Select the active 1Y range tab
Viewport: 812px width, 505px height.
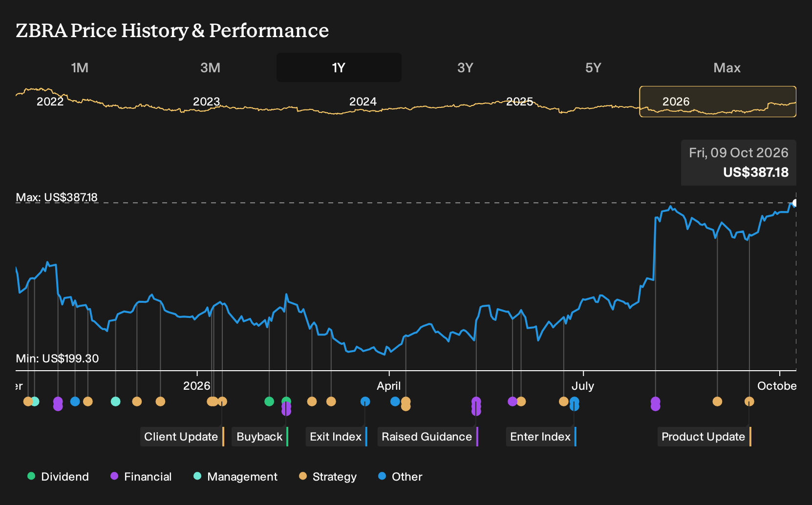tap(339, 67)
